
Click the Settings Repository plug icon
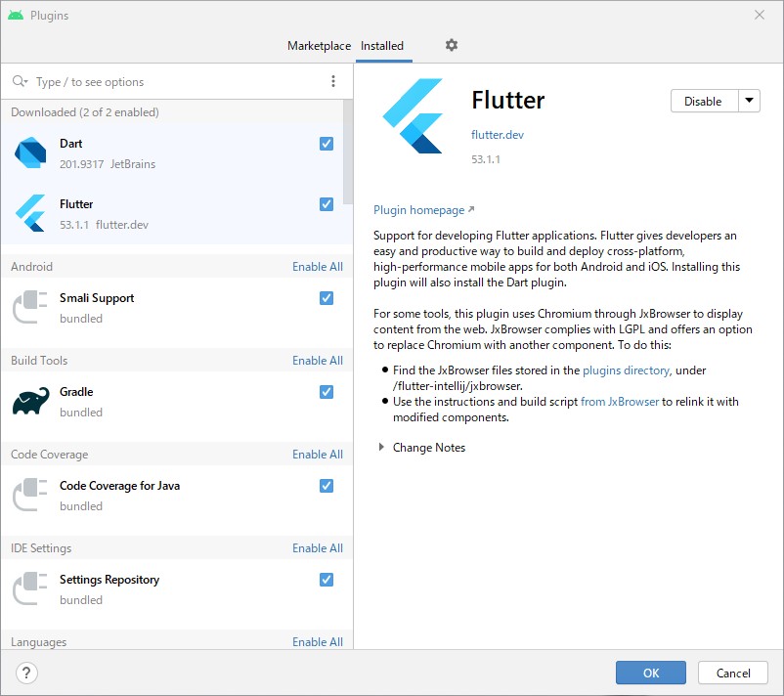30,588
